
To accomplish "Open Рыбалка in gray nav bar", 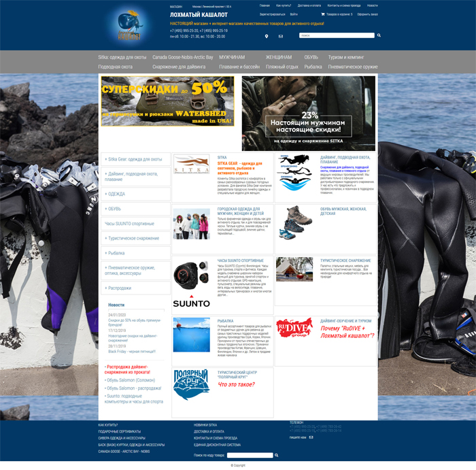I will click(313, 67).
